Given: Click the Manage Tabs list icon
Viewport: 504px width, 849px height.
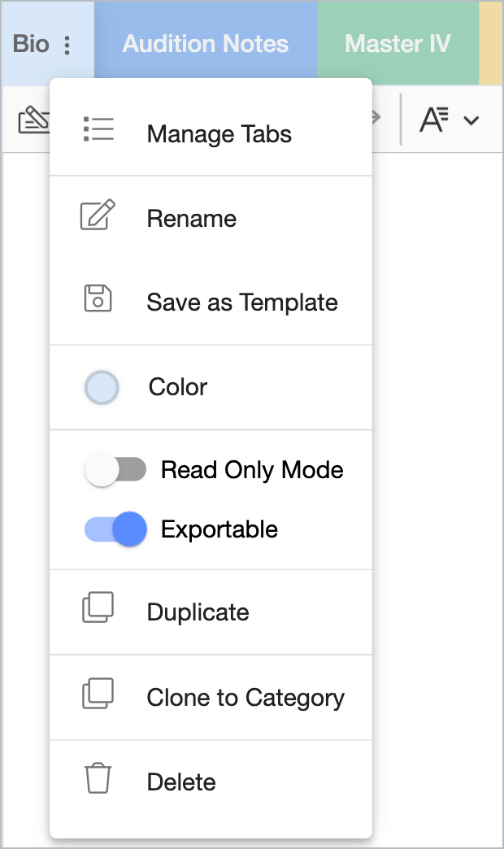Looking at the screenshot, I should pyautogui.click(x=98, y=129).
